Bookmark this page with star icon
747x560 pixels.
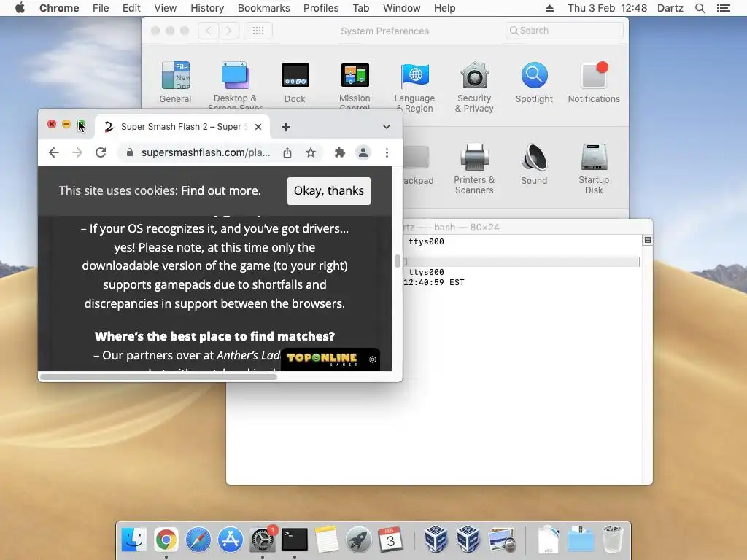click(x=311, y=152)
